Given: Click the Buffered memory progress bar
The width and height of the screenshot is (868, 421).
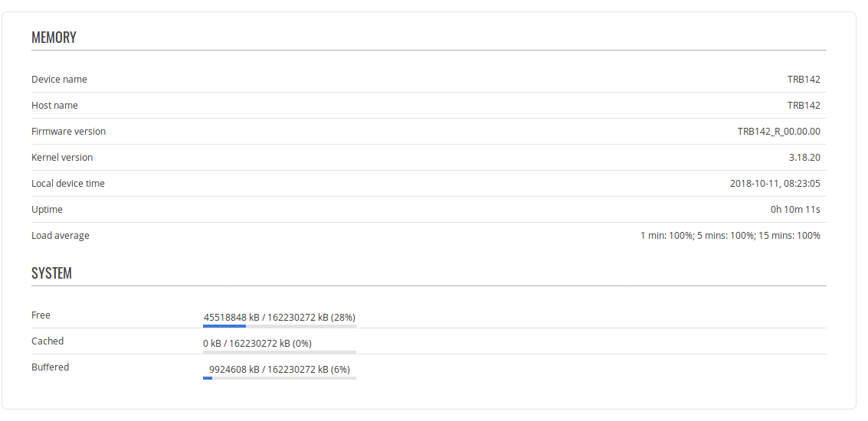Looking at the screenshot, I should 279,378.
